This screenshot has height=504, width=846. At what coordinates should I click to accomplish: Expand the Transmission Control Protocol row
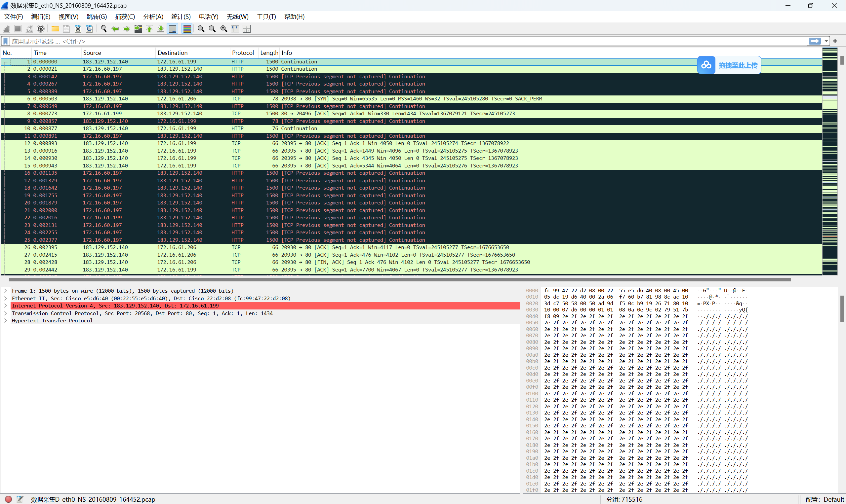[x=5, y=313]
